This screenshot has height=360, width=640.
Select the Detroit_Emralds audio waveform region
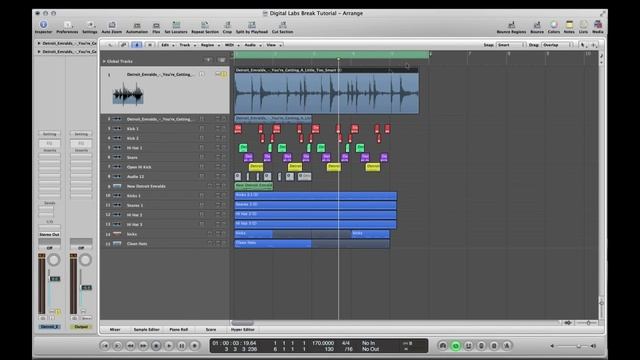coord(327,91)
